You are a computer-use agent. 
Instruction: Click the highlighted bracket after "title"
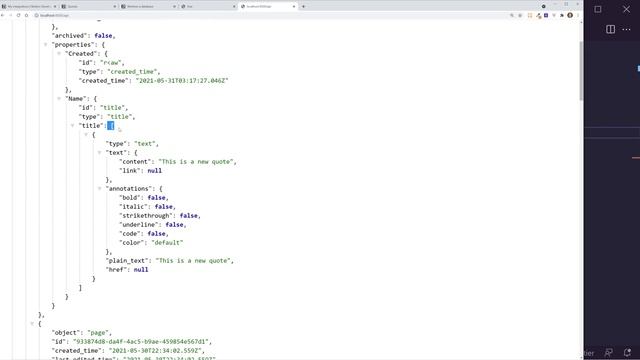pos(111,125)
